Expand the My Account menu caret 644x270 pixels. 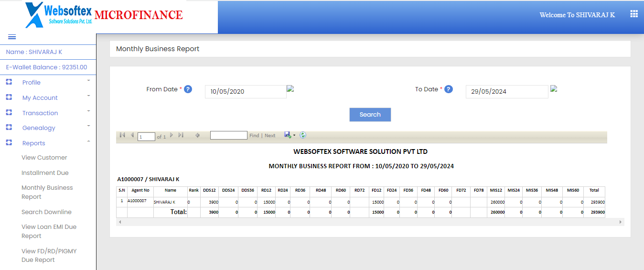[x=88, y=96]
